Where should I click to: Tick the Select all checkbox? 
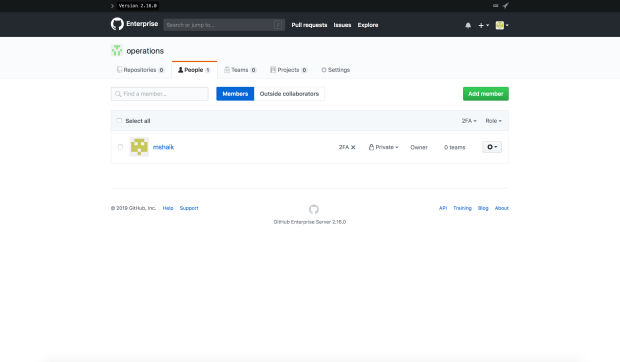(119, 121)
